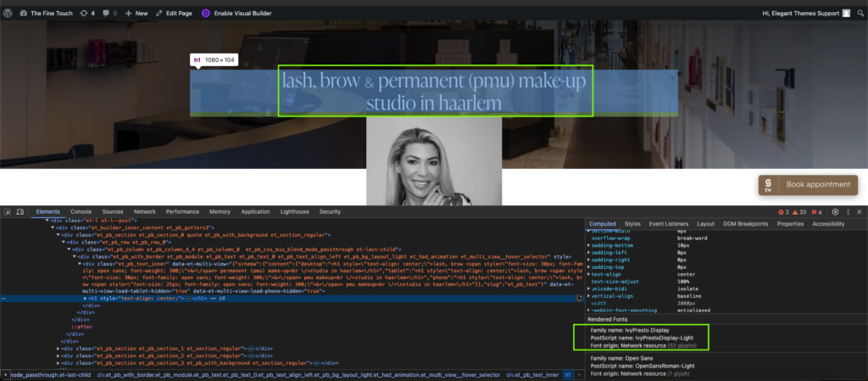Collapse the et_pb_column_4_4 div
868x381 pixels.
tap(69, 249)
